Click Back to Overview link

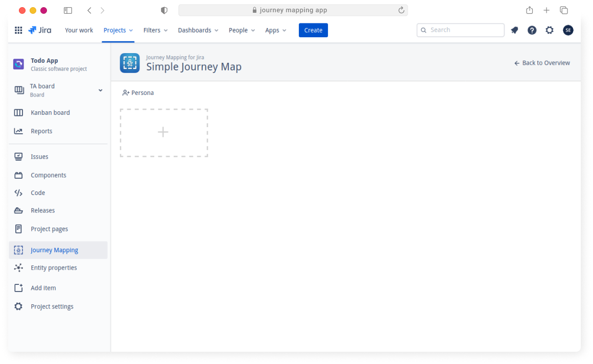(x=542, y=63)
